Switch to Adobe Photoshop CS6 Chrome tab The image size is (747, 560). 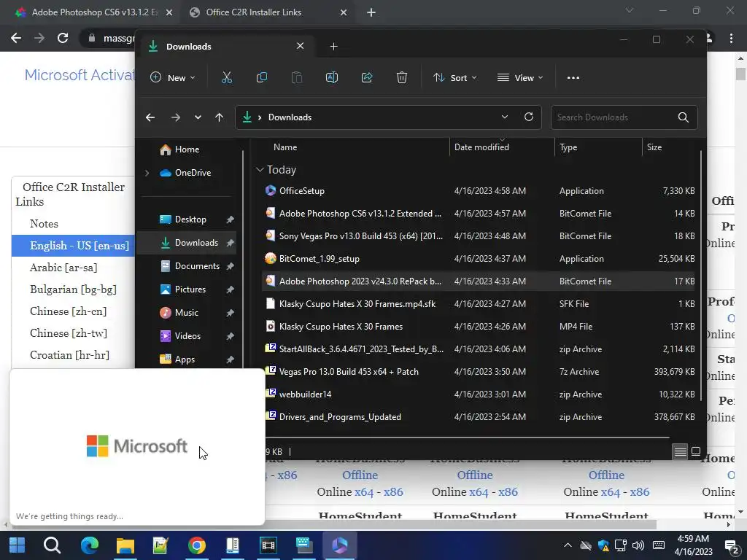[x=93, y=12]
